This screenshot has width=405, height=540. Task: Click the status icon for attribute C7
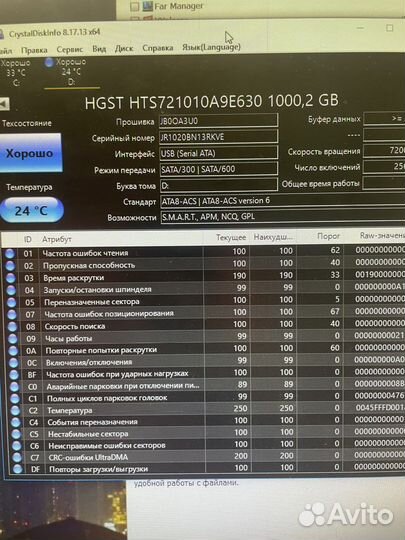tap(17, 457)
